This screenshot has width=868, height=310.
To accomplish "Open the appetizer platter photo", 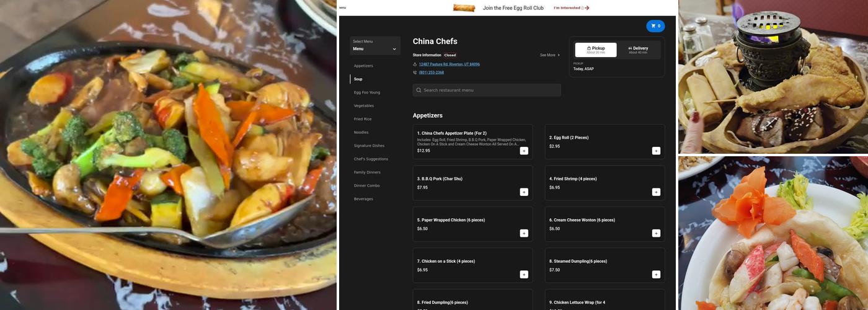I will click(x=773, y=76).
